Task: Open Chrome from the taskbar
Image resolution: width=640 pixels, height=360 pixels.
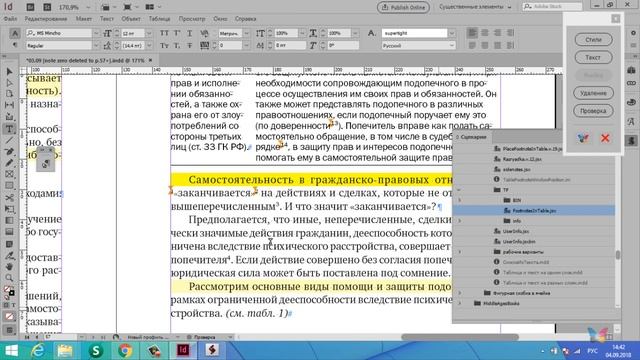Action: click(125, 351)
